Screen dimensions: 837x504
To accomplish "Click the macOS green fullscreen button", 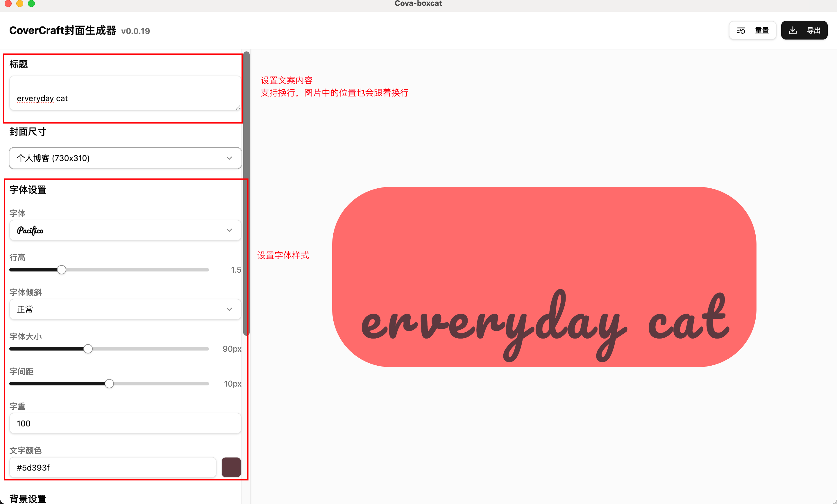I will (31, 3).
